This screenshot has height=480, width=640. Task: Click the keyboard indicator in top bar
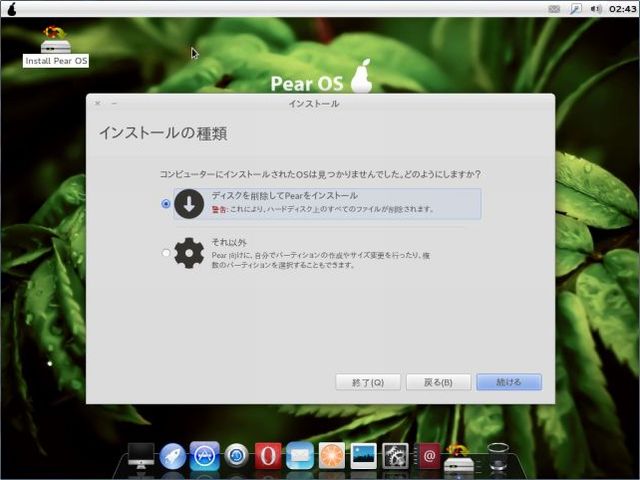pyautogui.click(x=555, y=8)
